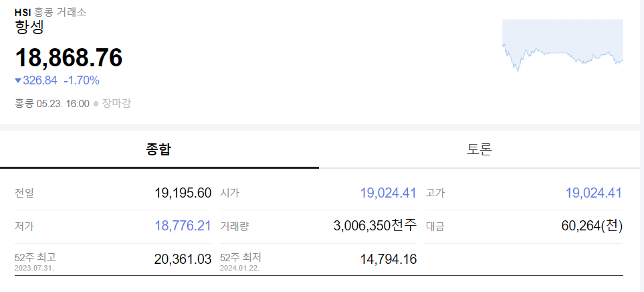Click the 52주 최고 value 20,361.03
The height and width of the screenshot is (292, 644).
[x=183, y=259]
